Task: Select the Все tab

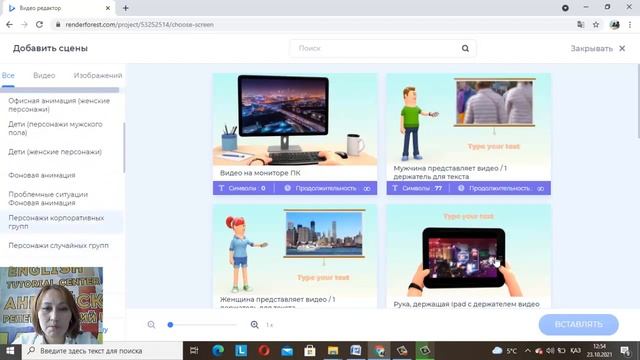Action: click(8, 75)
